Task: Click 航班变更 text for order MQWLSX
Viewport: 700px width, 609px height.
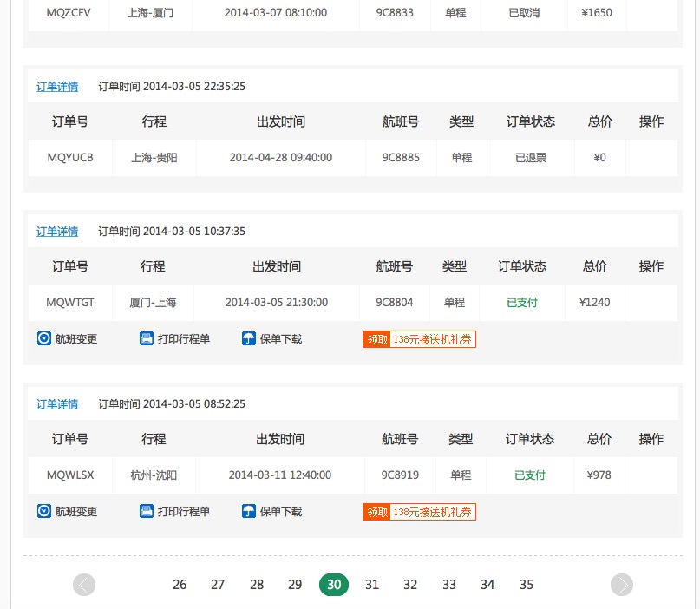Action: (75, 512)
